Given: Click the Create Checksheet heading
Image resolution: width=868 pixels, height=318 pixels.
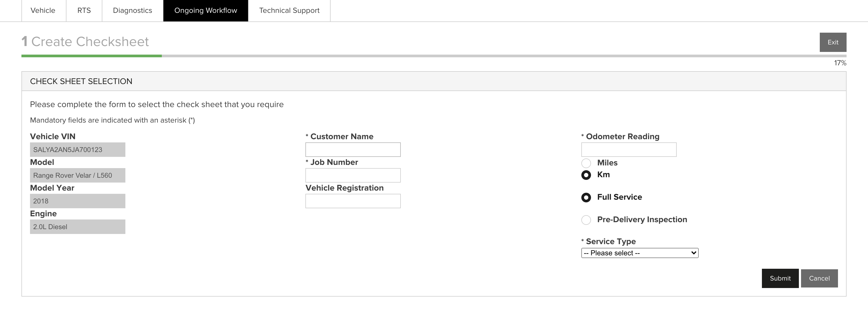Looking at the screenshot, I should (x=85, y=42).
